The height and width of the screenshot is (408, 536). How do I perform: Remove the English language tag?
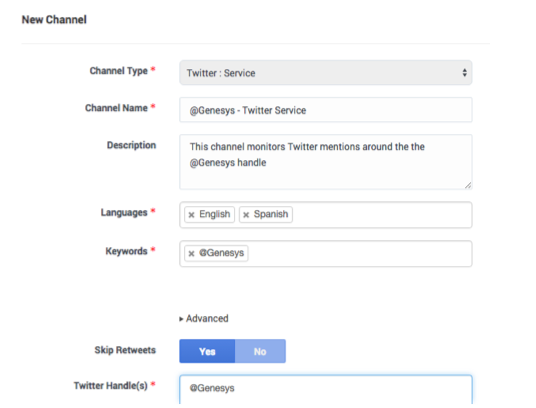[191, 215]
